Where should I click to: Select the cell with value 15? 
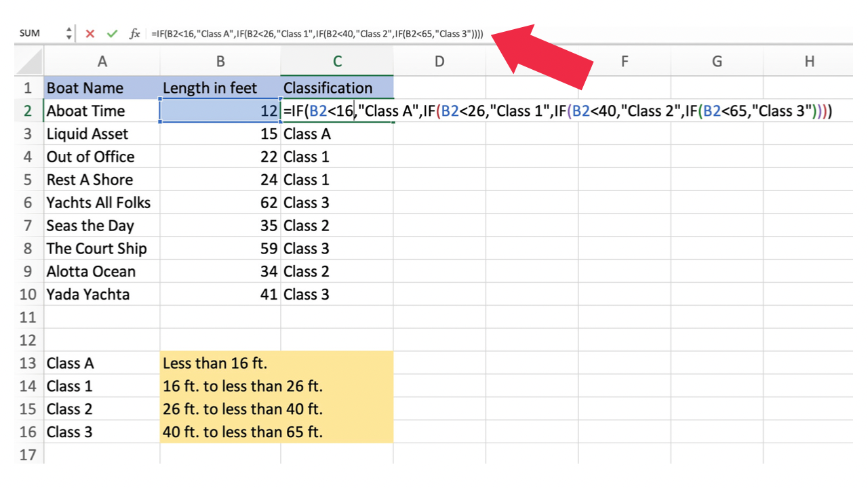220,134
